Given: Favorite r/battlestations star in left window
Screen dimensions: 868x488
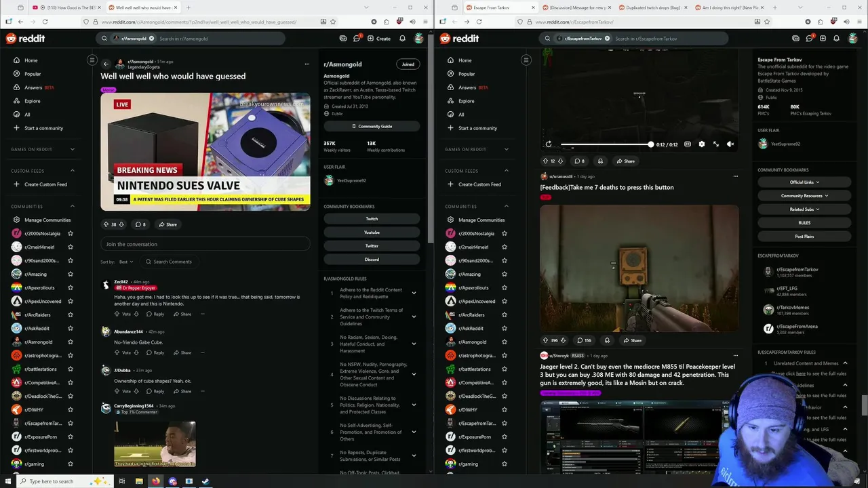Looking at the screenshot, I should [x=71, y=369].
